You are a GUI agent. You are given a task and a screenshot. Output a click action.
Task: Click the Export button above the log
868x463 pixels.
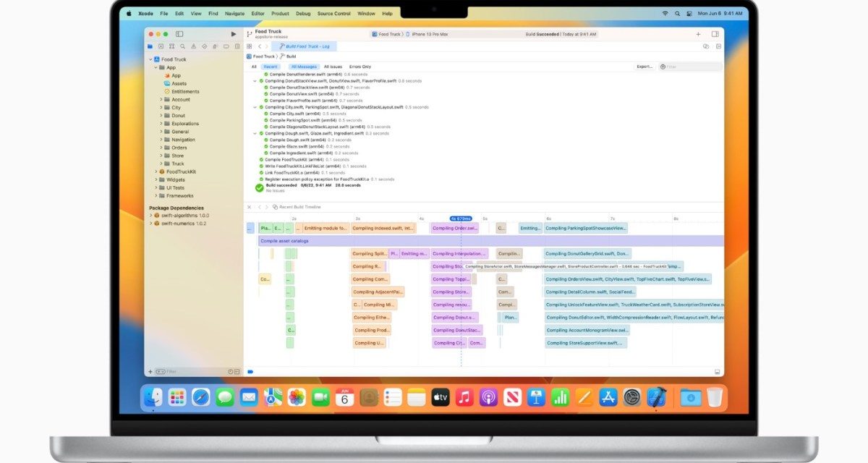pyautogui.click(x=645, y=67)
